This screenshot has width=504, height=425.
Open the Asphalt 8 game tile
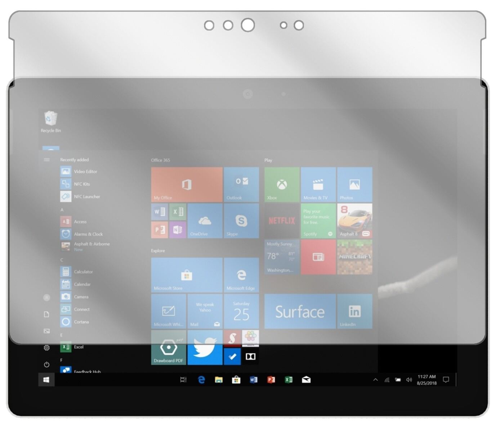[x=355, y=221]
